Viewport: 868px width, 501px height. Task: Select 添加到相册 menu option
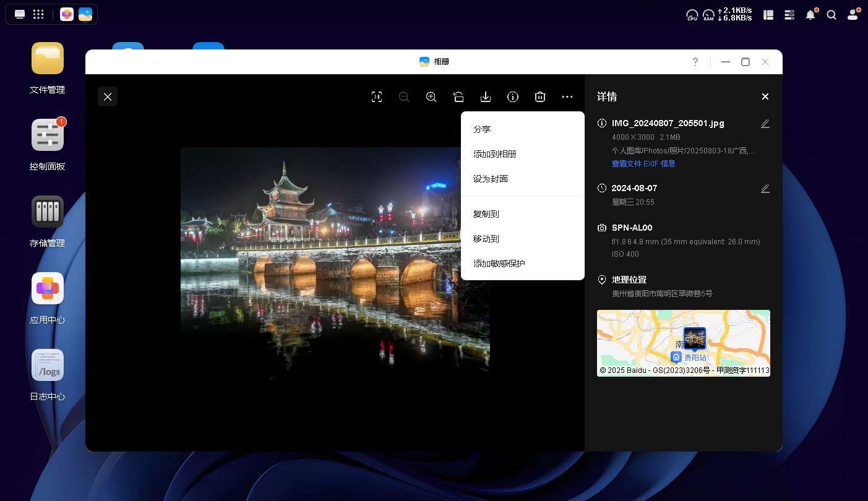[523, 154]
